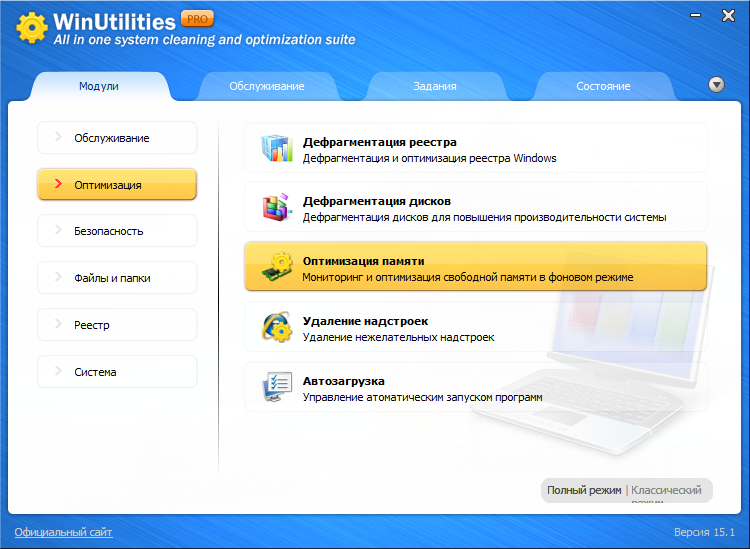Click the red chevron beside Оптимизация

click(x=58, y=184)
